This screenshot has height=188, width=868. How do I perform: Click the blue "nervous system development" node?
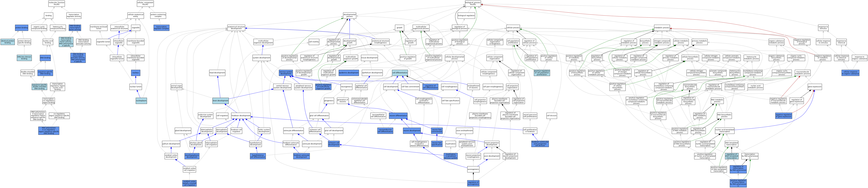click(x=286, y=73)
